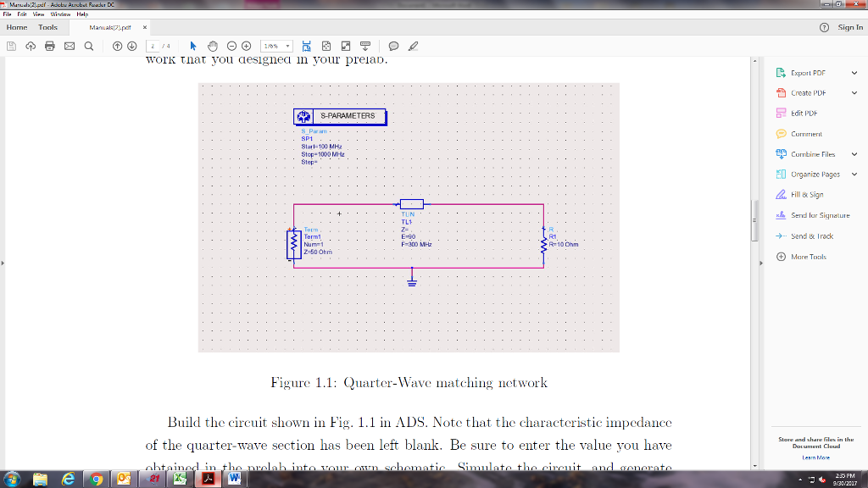The width and height of the screenshot is (868, 488).
Task: Open the Fill & Sign pencil tool
Action: click(x=415, y=46)
